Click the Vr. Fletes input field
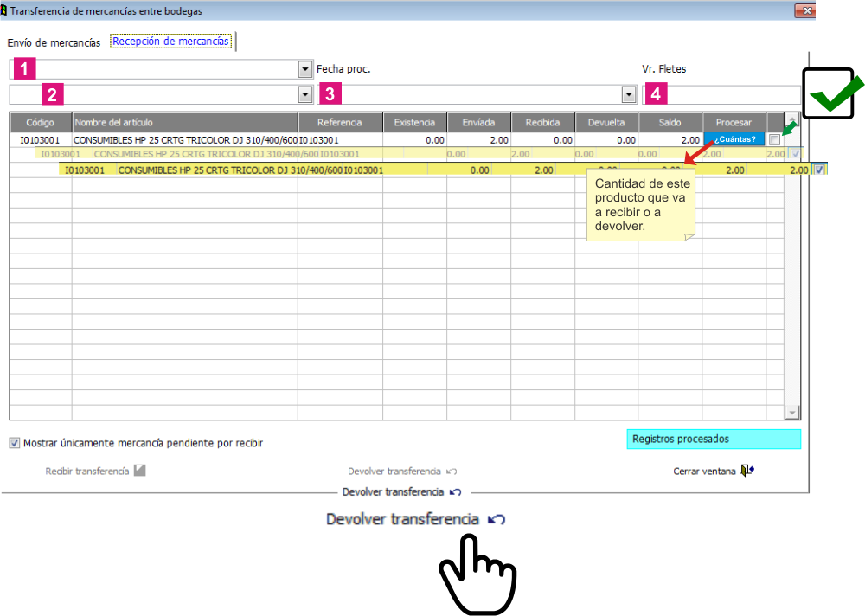This screenshot has height=616, width=865. click(721, 94)
